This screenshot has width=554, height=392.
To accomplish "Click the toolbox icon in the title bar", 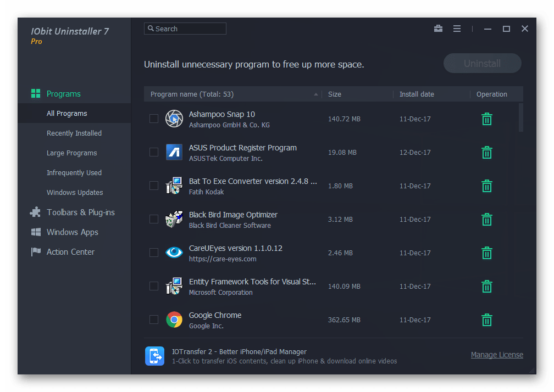I will [438, 28].
